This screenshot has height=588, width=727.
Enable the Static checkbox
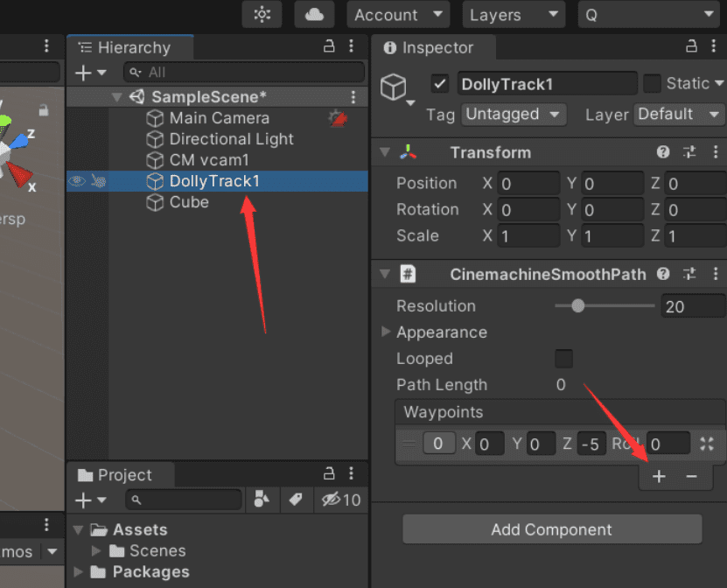pos(652,84)
